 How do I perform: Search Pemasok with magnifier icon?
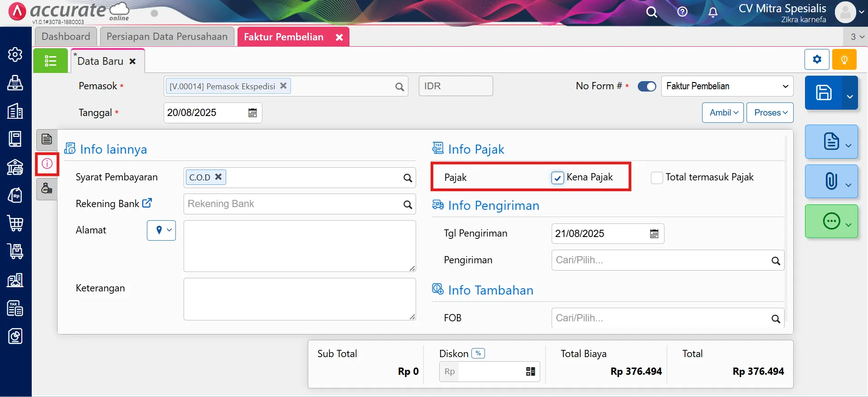click(399, 87)
